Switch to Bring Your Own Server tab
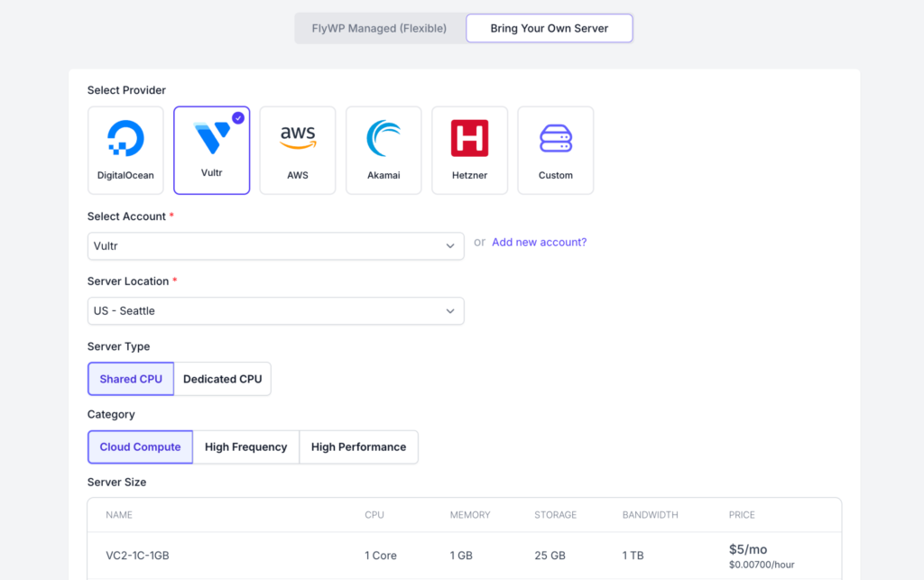The width and height of the screenshot is (924, 580). click(550, 28)
